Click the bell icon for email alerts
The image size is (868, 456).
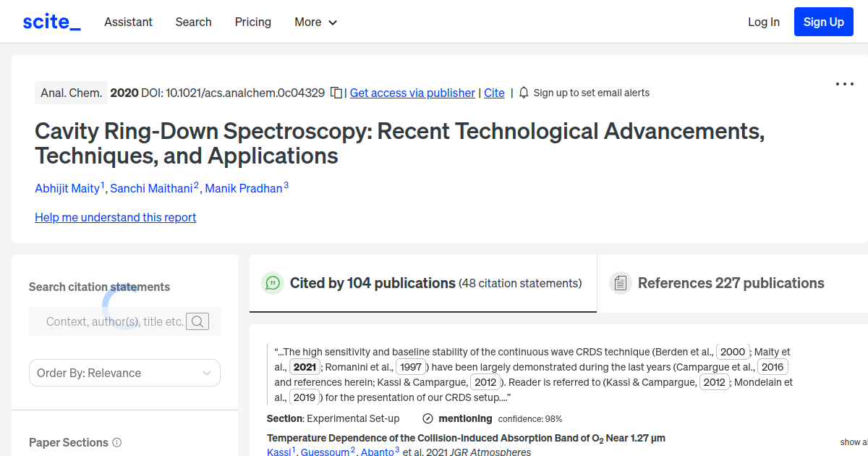click(523, 93)
